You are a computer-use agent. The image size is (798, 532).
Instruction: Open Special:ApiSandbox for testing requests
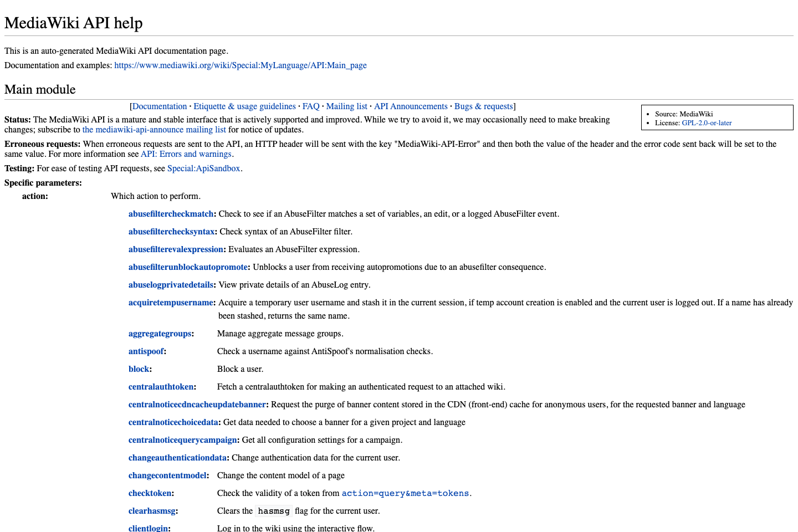(x=203, y=168)
